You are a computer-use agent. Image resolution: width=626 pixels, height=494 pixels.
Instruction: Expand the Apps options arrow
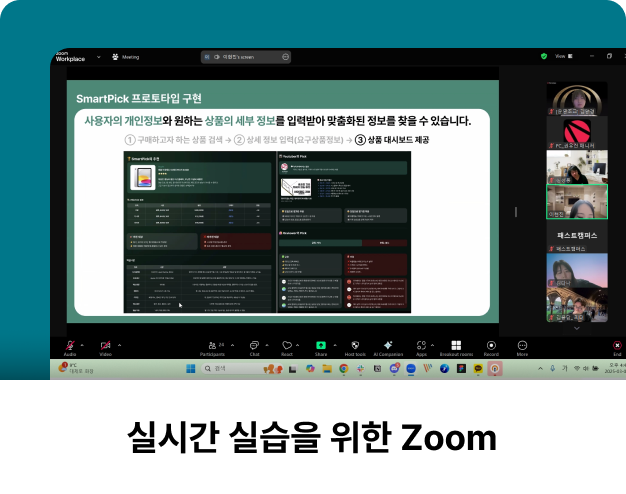432,345
